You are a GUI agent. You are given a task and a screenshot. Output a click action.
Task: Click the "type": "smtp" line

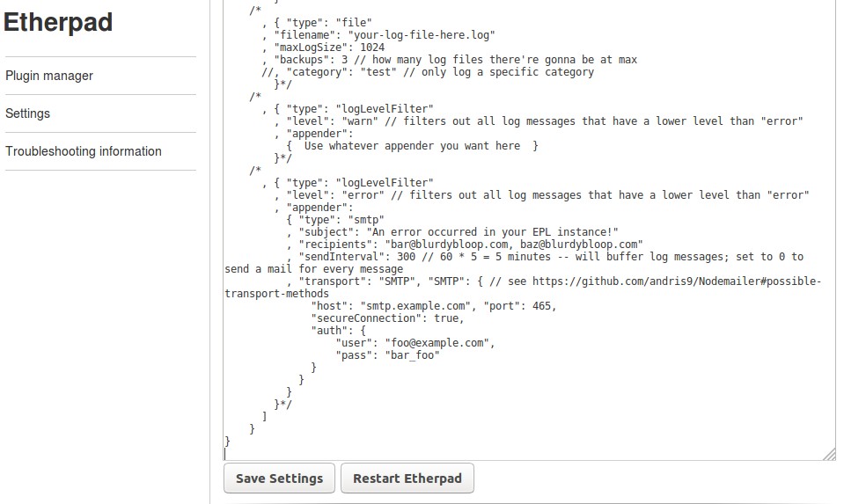341,220
